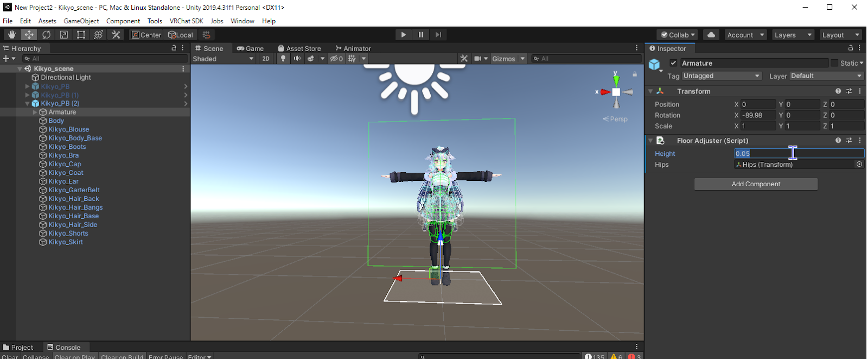Select the Kikyo_Blouse object

pos(69,129)
